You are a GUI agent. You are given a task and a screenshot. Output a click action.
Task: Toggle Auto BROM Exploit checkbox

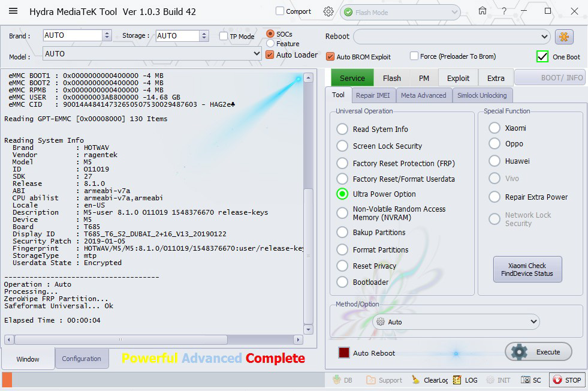(330, 56)
